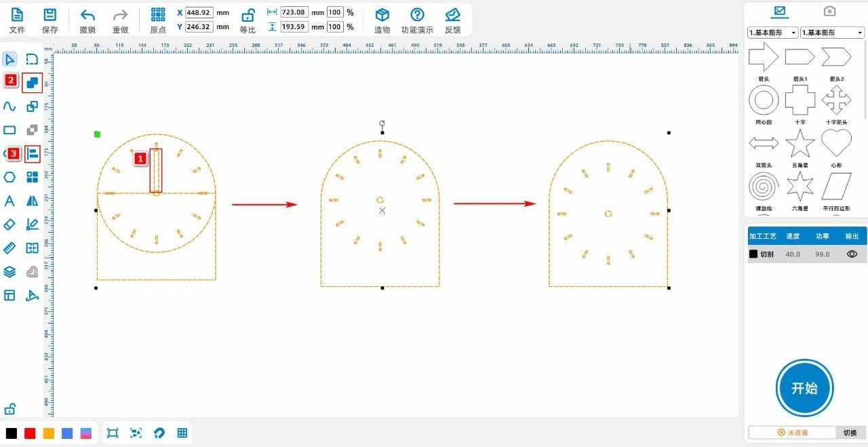Open the first 基本图形 category dropdown

click(x=772, y=33)
